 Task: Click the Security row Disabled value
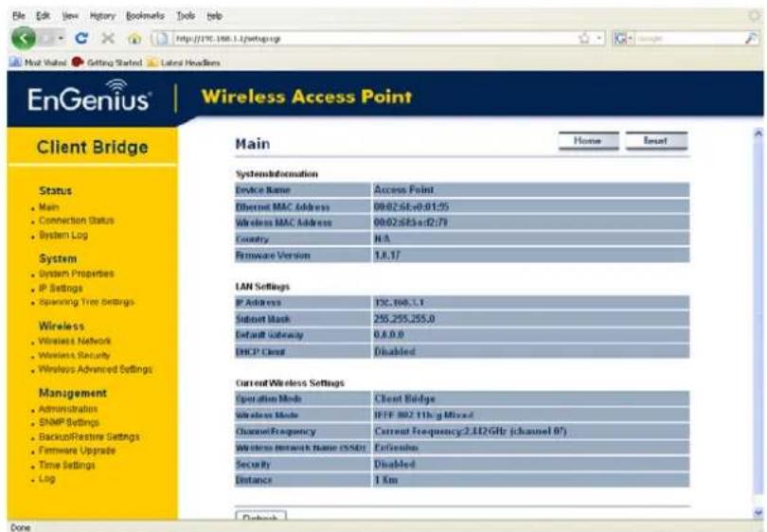tap(395, 464)
